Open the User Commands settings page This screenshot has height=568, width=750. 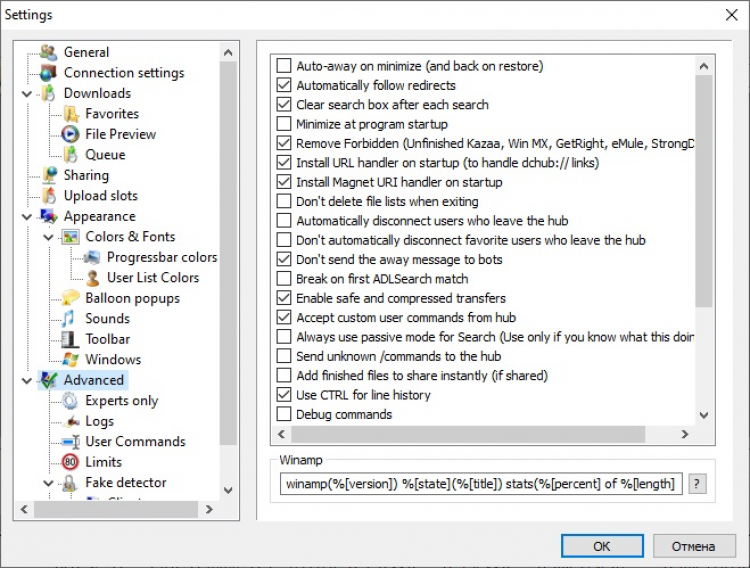(x=135, y=442)
